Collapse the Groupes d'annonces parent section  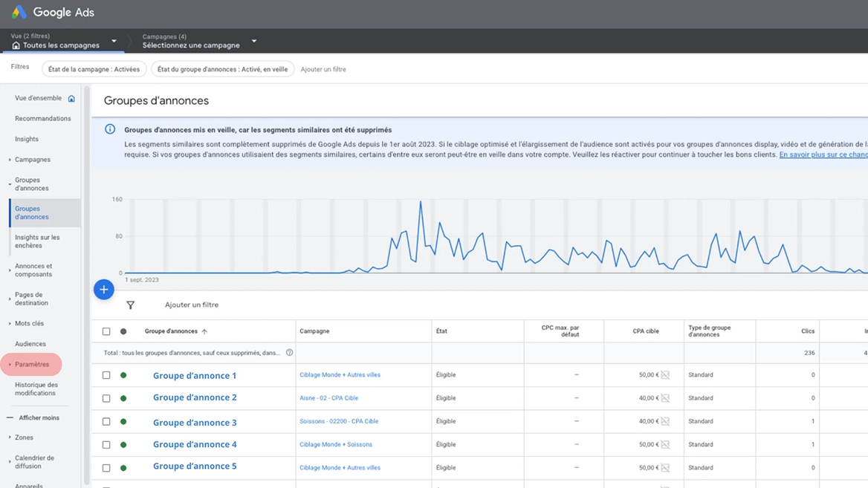pyautogui.click(x=10, y=184)
